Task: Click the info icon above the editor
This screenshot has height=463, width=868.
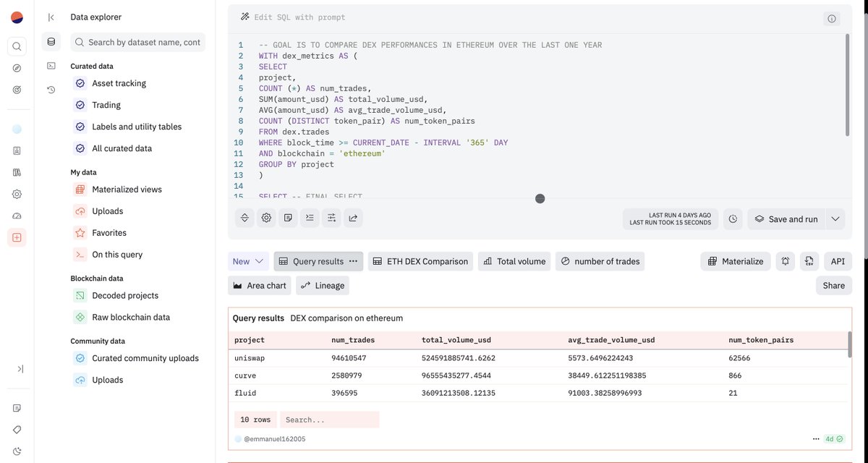Action: (x=831, y=19)
